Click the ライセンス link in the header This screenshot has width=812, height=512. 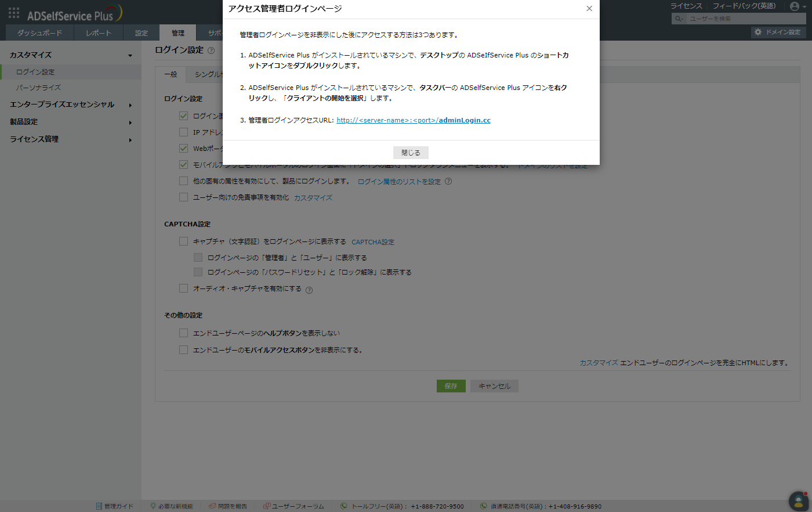click(x=686, y=6)
